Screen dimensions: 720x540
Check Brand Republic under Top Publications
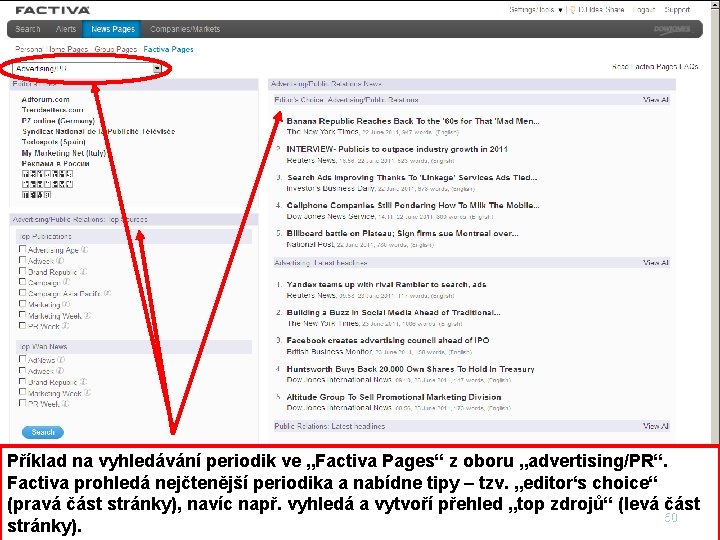[22, 271]
